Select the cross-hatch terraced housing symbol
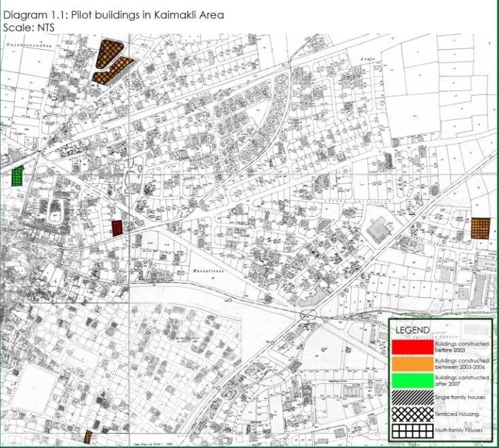499x448 pixels. pyautogui.click(x=412, y=415)
